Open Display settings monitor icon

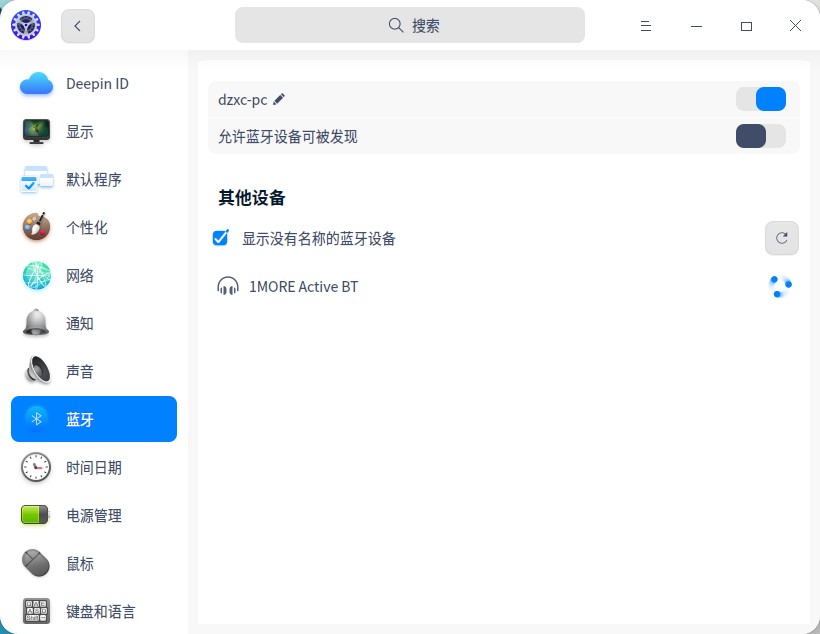(36, 132)
